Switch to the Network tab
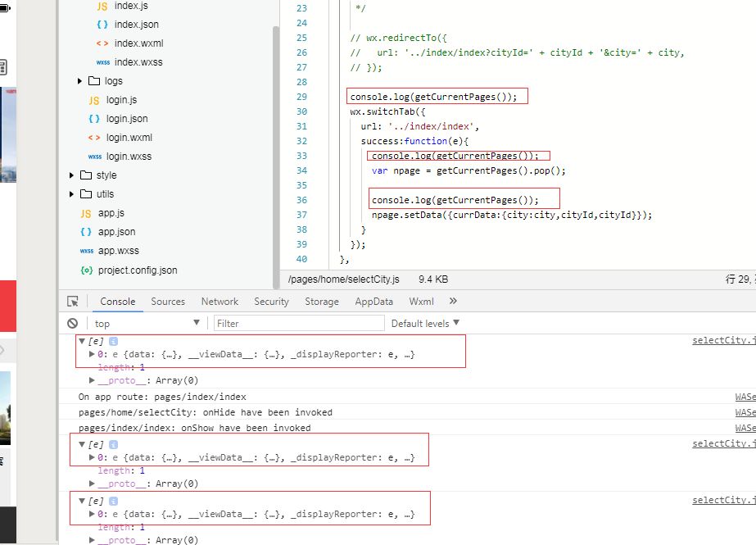Image resolution: width=756 pixels, height=545 pixels. coord(220,302)
